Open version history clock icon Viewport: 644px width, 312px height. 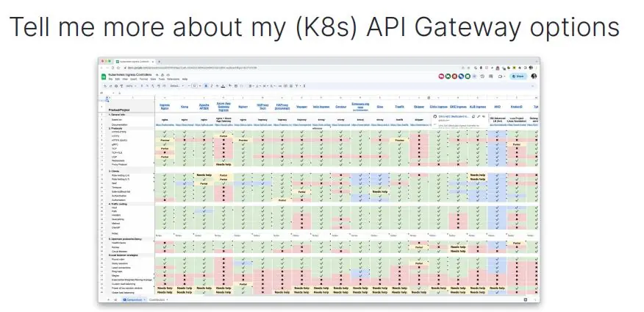tap(482, 76)
